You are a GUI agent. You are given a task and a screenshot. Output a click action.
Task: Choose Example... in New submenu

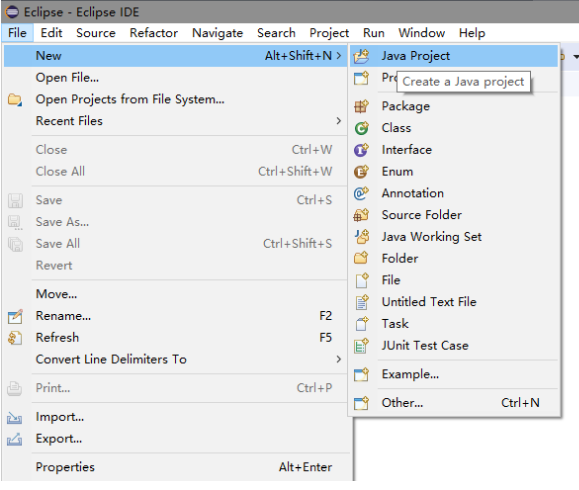point(454,374)
